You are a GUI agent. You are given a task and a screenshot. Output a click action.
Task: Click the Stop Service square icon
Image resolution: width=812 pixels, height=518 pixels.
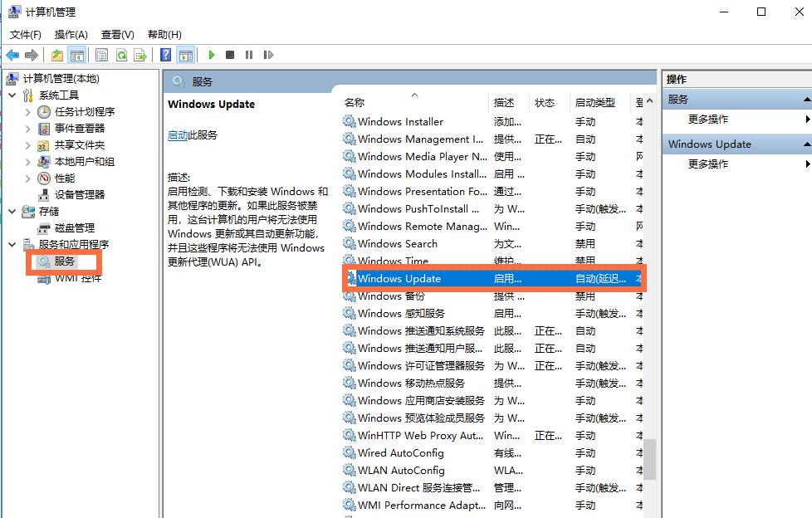230,55
